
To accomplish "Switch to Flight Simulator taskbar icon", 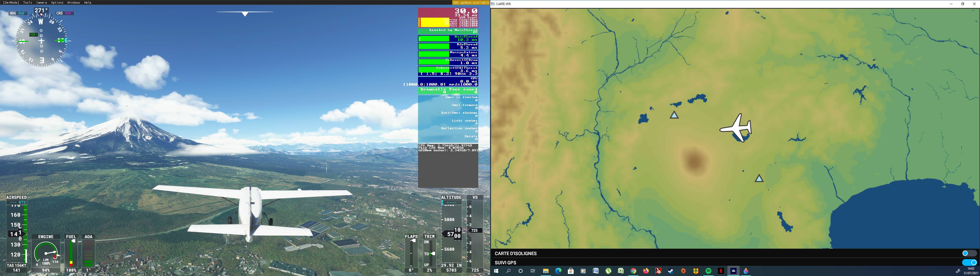I will coord(733,271).
